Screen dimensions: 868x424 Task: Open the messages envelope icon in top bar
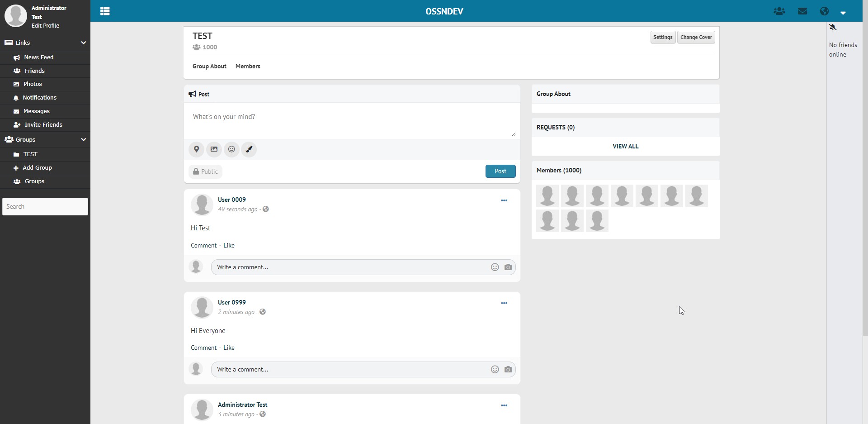coord(802,11)
